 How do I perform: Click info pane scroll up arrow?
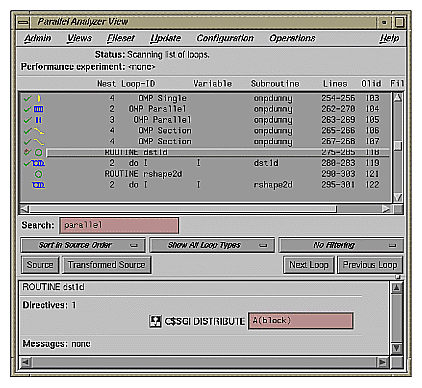pos(396,288)
